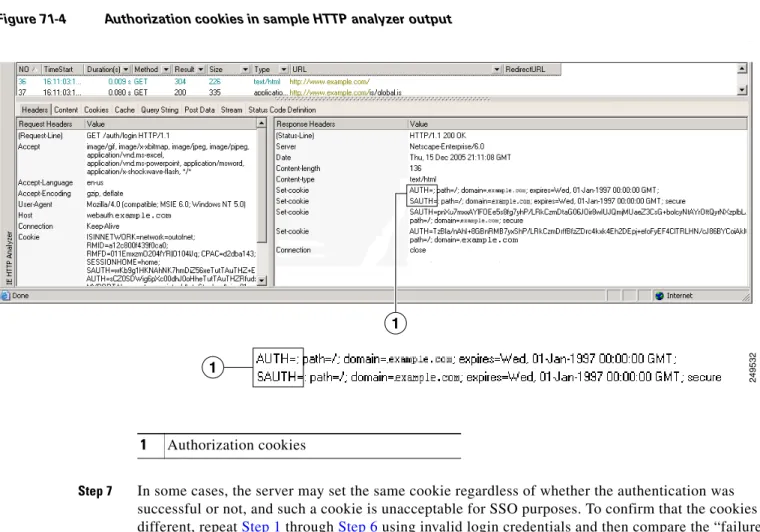Switch to the Status Code Definition tab

(282, 110)
